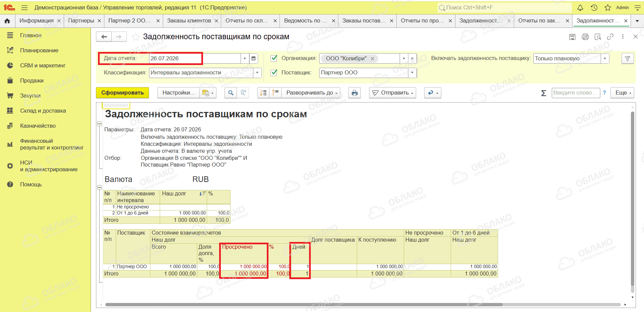Viewport: 644px width, 312px height.
Task: Remove ООО "Колибри" tag from organization
Action: 373,59
